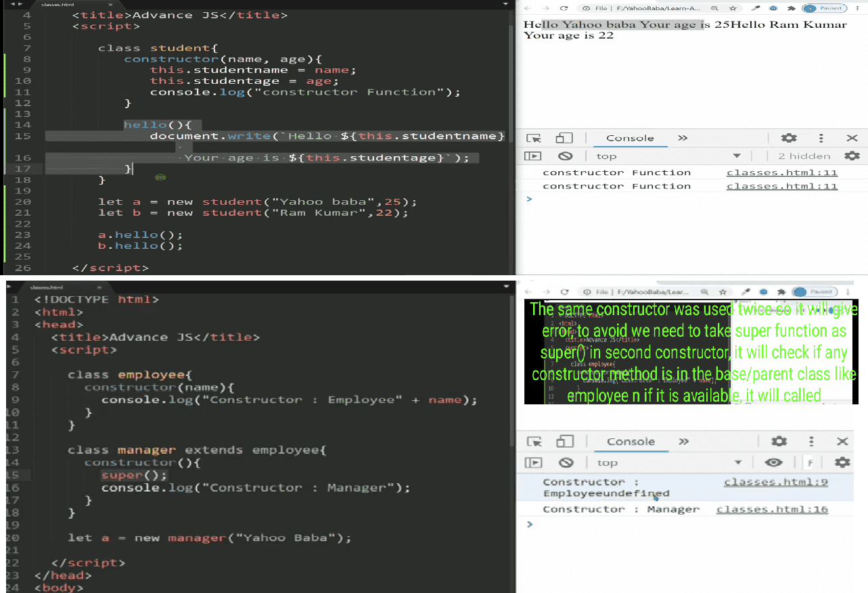Image resolution: width=868 pixels, height=593 pixels.
Task: Open the classes.html:16 source link
Action: click(x=772, y=509)
